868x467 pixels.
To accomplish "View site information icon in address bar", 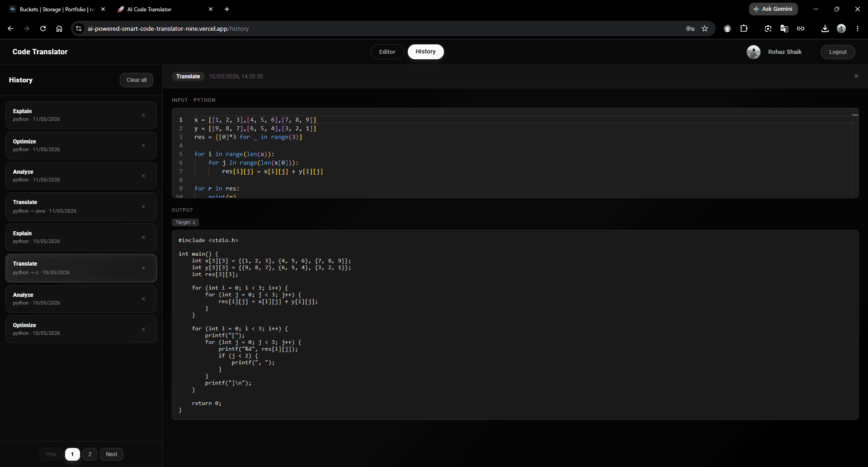I will point(79,29).
